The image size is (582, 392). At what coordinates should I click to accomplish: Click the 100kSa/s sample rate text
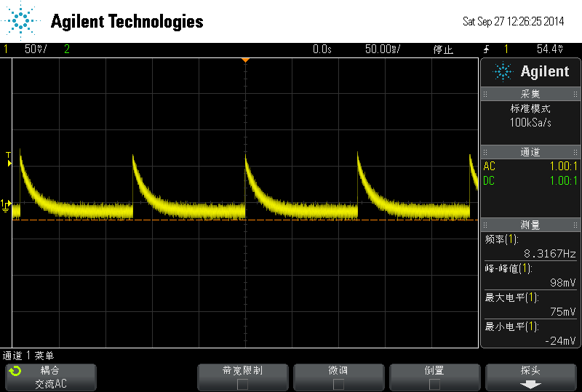coord(530,122)
